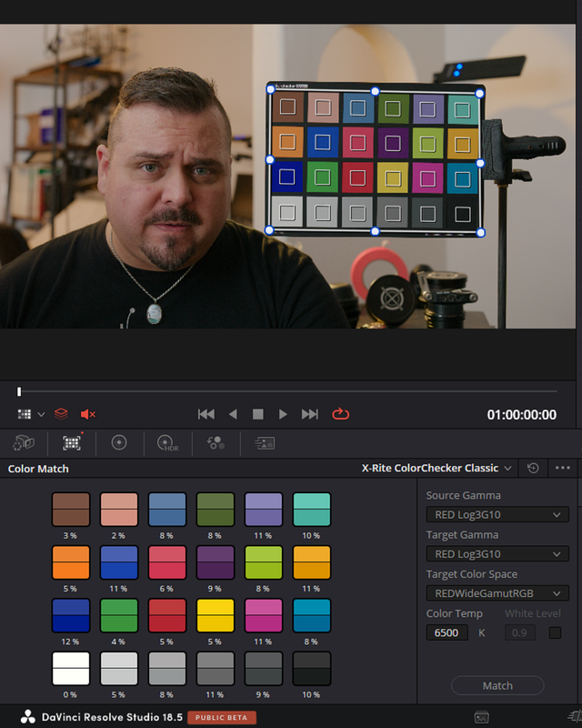Viewport: 582px width, 728px height.
Task: Jump to the last frame
Action: [309, 414]
